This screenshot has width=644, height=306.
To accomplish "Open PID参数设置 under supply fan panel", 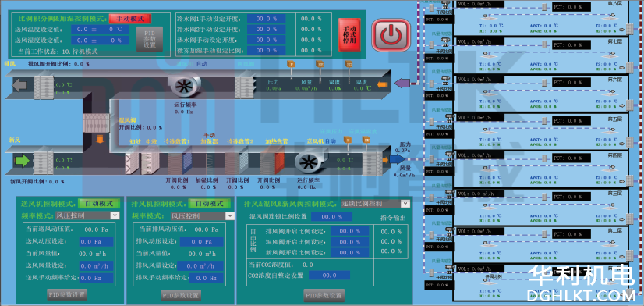I will [x=67, y=294].
